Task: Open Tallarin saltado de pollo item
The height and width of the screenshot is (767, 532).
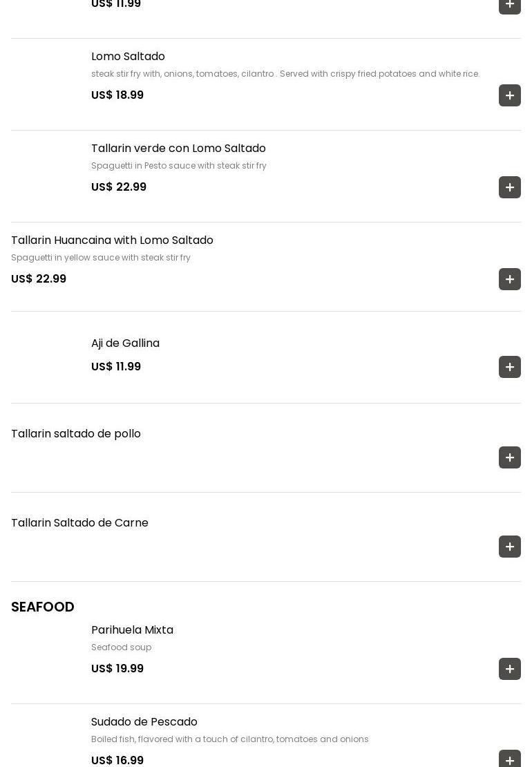Action: point(76,433)
